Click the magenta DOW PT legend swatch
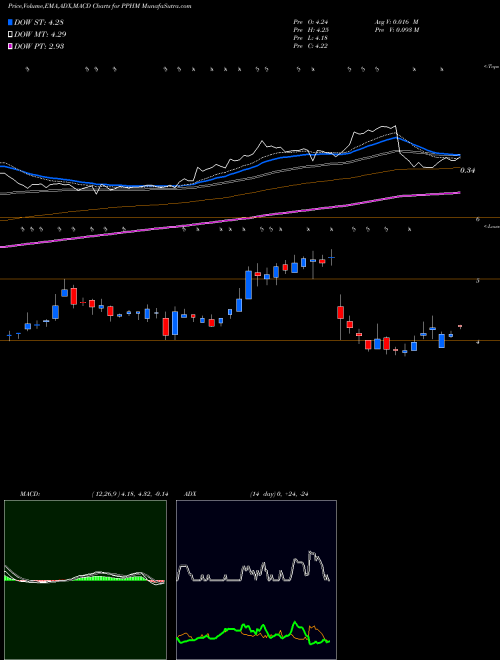The width and height of the screenshot is (500, 660). pos(10,46)
